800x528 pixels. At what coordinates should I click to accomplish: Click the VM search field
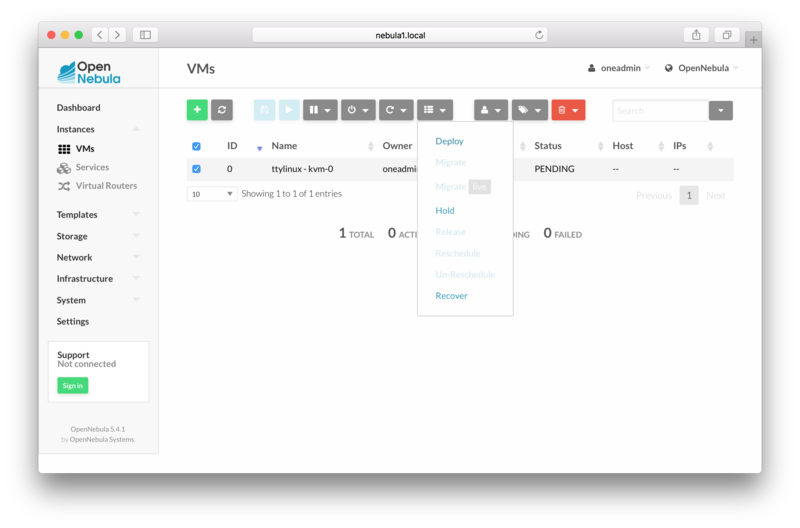click(659, 110)
